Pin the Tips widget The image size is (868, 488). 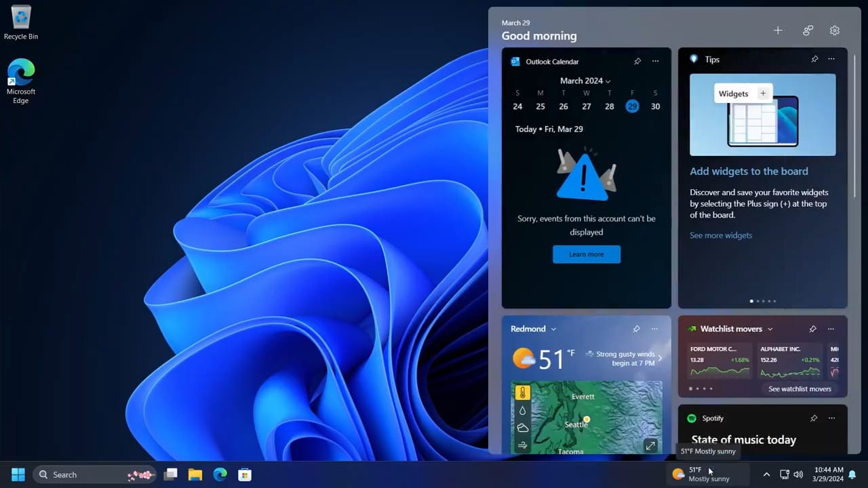coord(814,59)
